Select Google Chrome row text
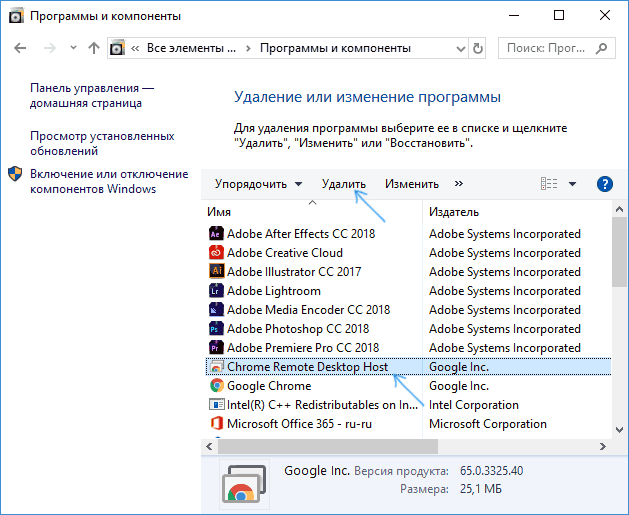Image resolution: width=629 pixels, height=515 pixels. click(x=269, y=386)
